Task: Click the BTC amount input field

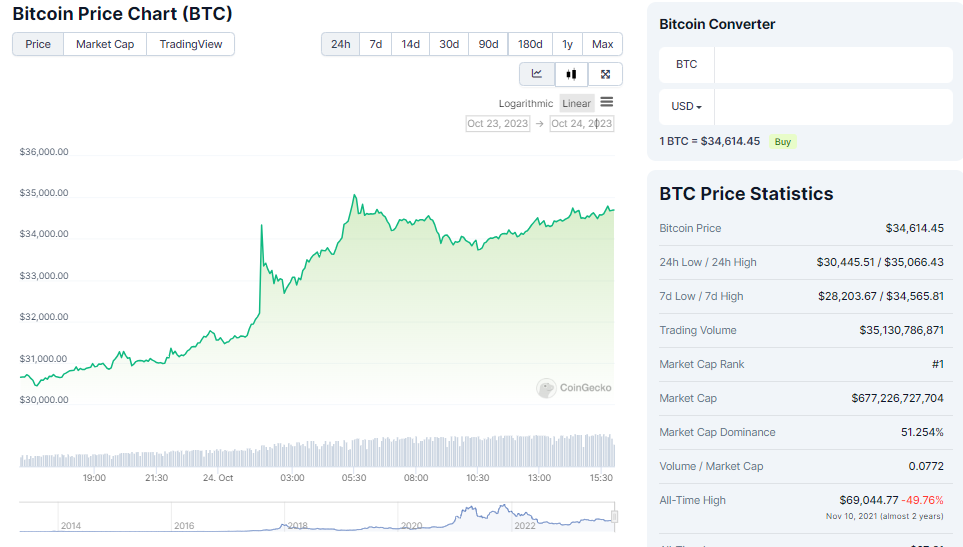Action: (831, 64)
